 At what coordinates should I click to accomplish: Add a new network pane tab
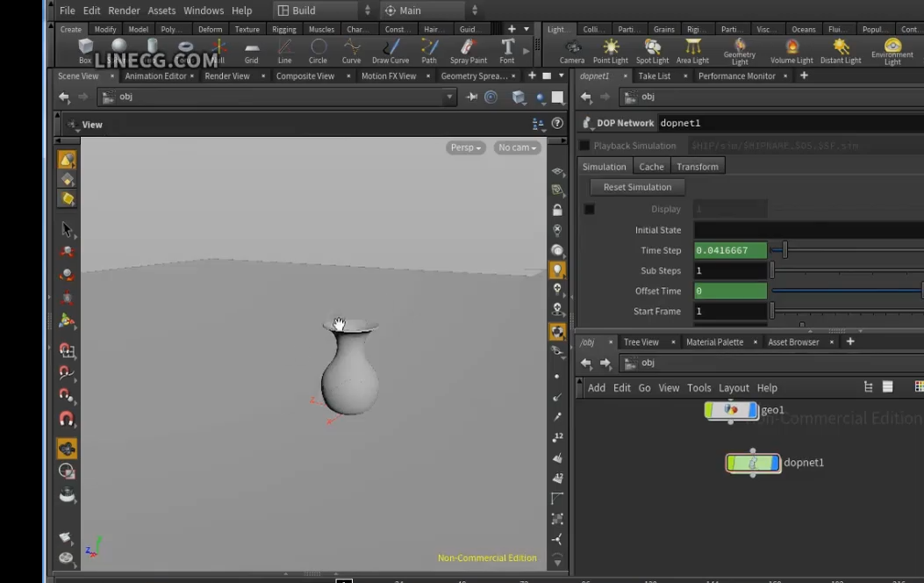(850, 342)
